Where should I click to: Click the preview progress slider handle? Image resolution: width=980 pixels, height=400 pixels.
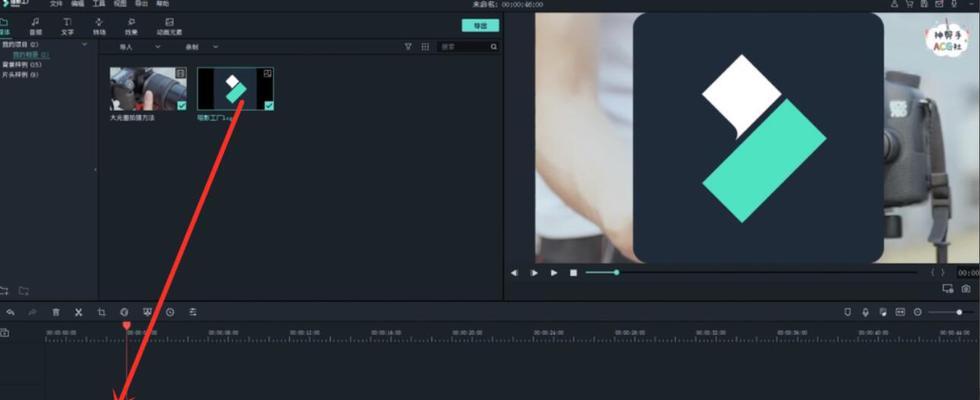(616, 272)
